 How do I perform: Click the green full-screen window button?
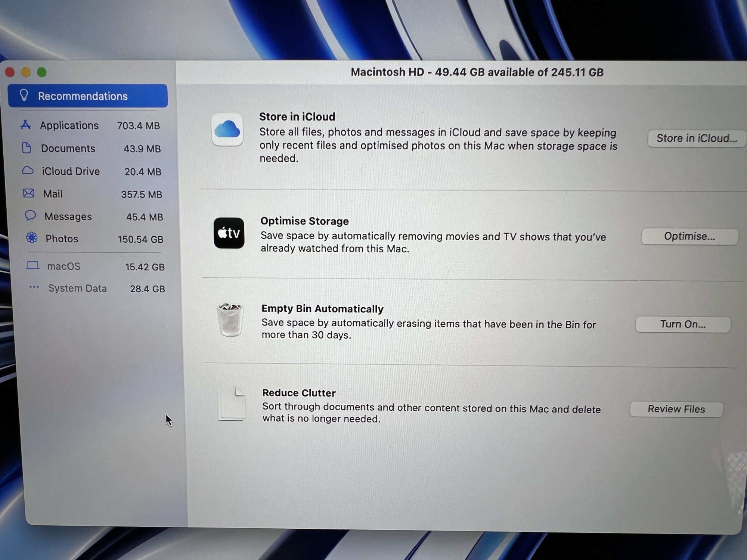(42, 72)
